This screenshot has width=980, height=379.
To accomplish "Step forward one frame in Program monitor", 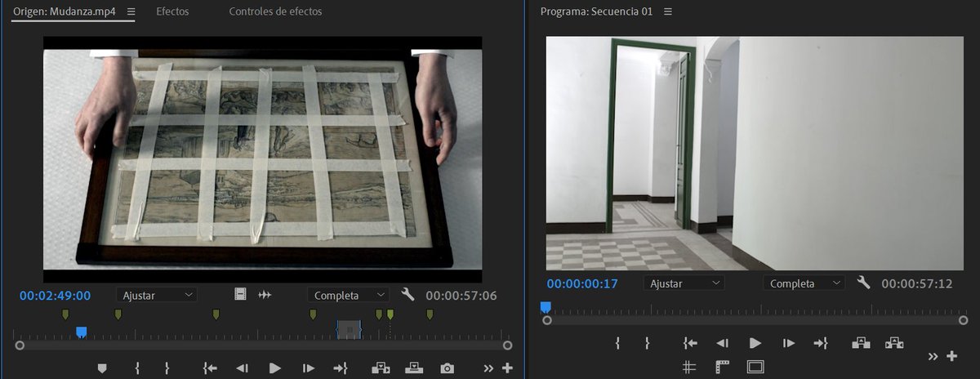I will (789, 343).
